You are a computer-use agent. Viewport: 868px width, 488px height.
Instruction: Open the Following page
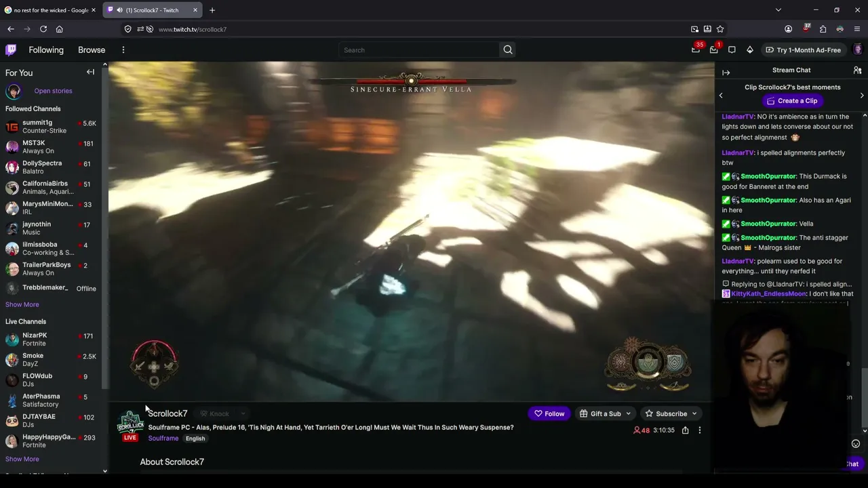click(46, 50)
